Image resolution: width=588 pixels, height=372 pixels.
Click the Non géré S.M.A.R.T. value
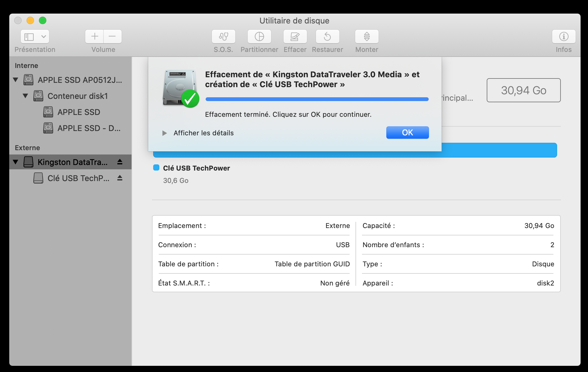(x=335, y=283)
